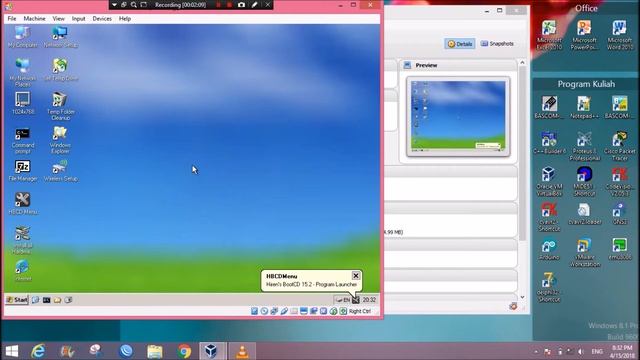Open GNS3 desktop shortcut

coord(619,213)
